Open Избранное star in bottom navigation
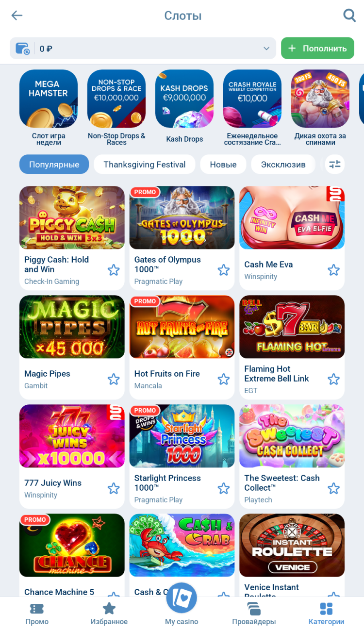Image resolution: width=364 pixels, height=631 pixels. (109, 608)
